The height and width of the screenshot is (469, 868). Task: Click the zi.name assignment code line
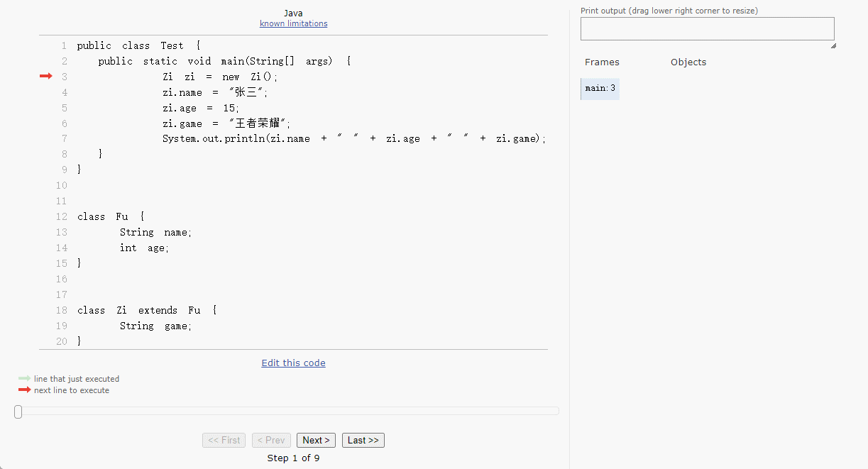click(215, 92)
